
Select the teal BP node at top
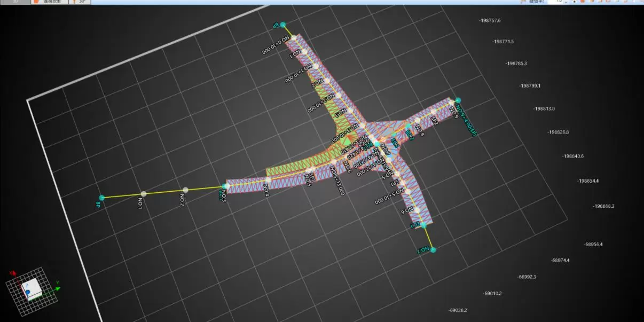point(283,25)
